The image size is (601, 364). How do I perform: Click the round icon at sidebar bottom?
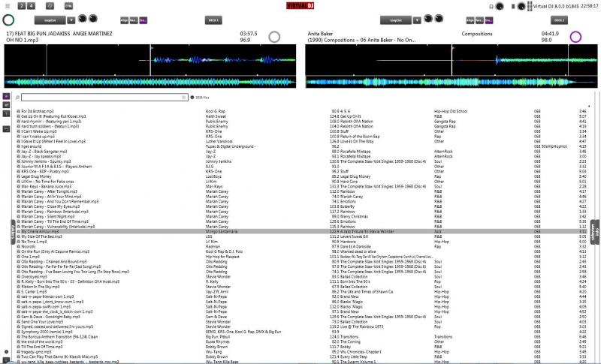7,352
